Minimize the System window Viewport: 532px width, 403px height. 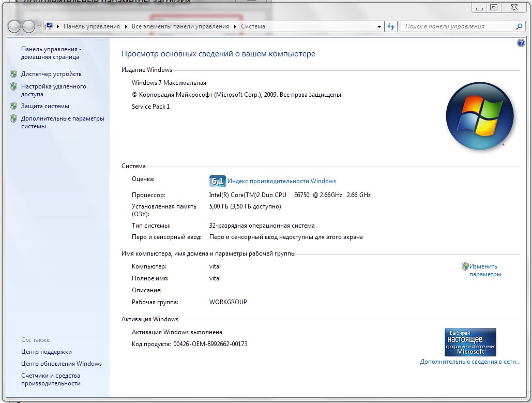(x=479, y=8)
